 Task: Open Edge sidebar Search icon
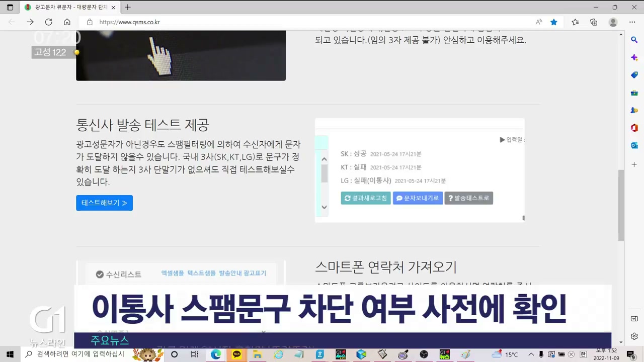(634, 40)
